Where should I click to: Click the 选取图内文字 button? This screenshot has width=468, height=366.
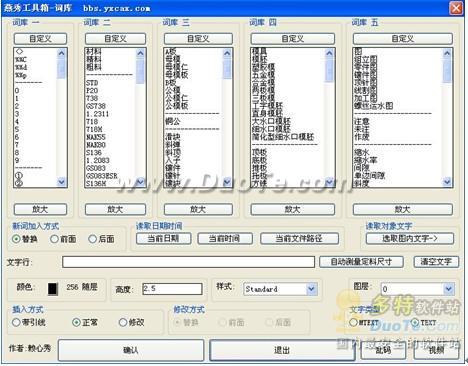[x=410, y=239]
